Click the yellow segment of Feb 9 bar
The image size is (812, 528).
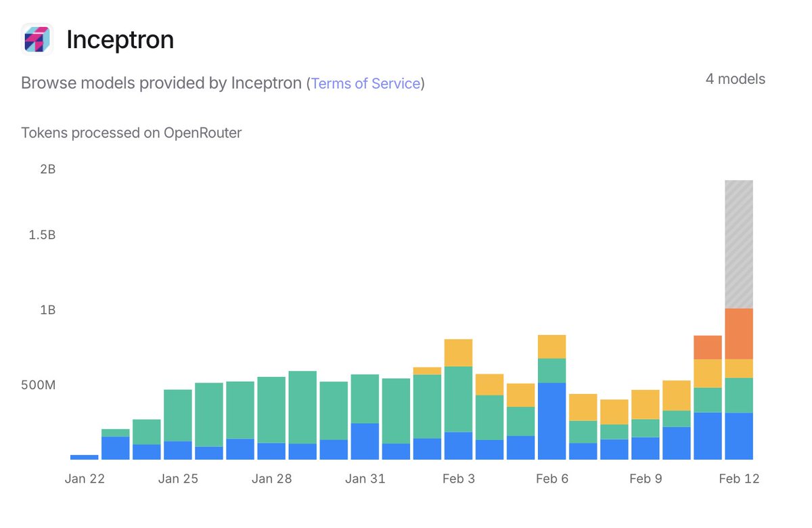pyautogui.click(x=646, y=405)
